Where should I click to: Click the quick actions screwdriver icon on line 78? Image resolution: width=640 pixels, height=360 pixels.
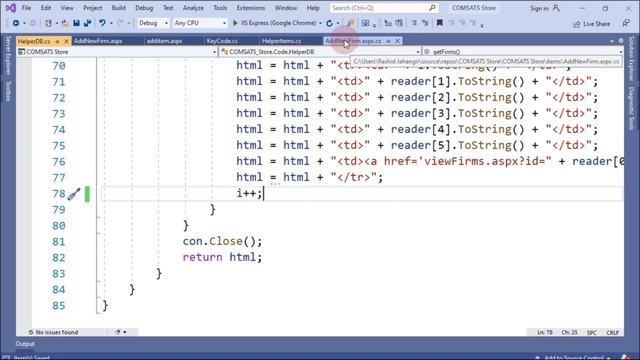pos(74,194)
